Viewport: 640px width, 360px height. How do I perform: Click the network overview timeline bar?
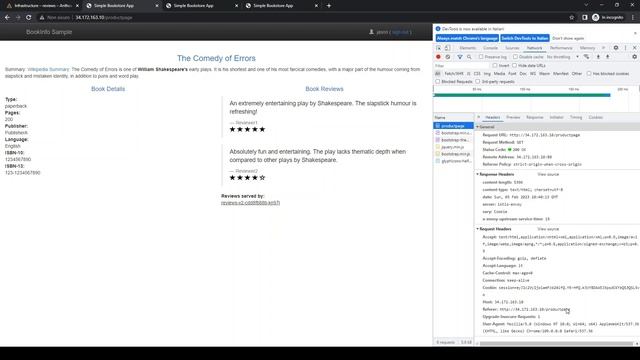[522, 95]
